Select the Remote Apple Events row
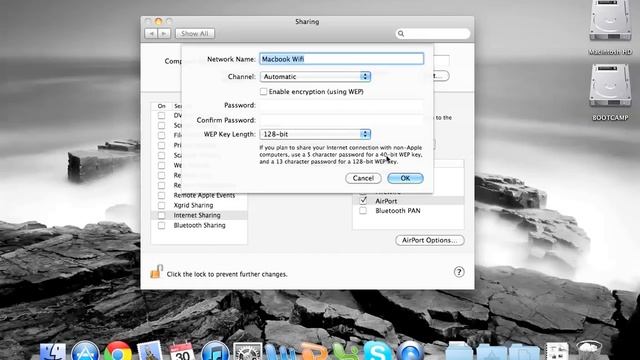 [x=199, y=195]
